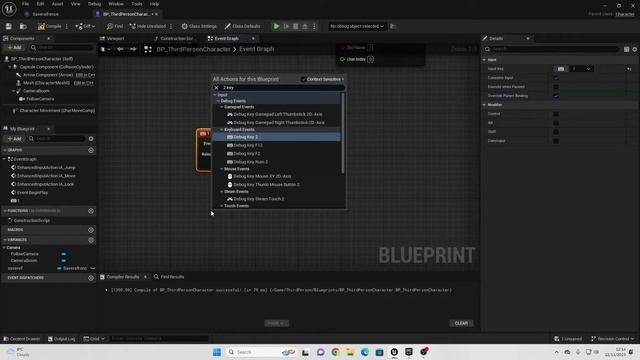This screenshot has width=640, height=360.
Task: Open the File menu
Action: coord(25,4)
